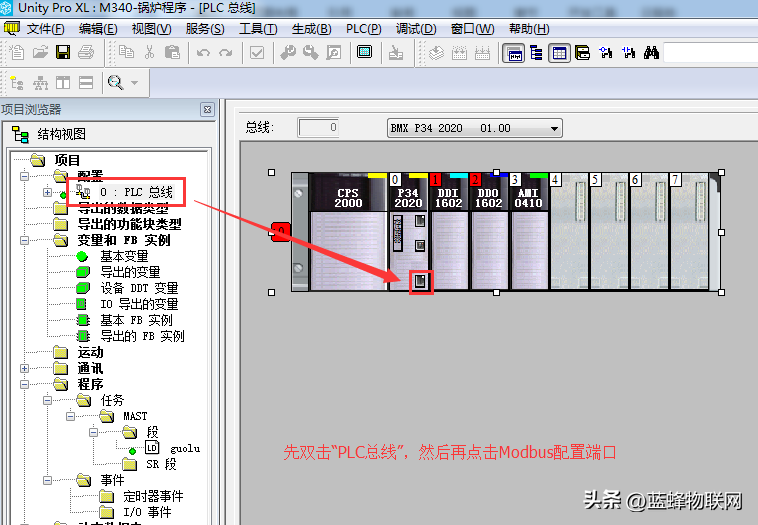Select the DDI 1602 module in slot 1
Viewport: 758px width, 525px height.
click(x=448, y=232)
